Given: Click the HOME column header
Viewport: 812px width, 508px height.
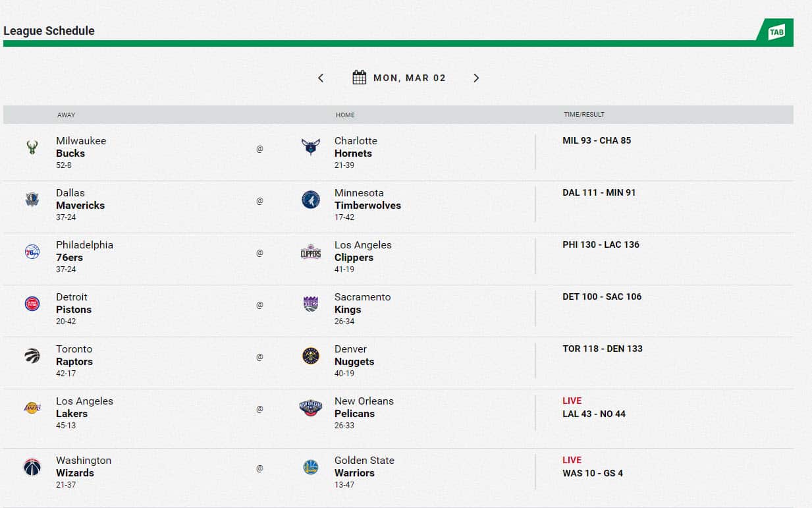Looking at the screenshot, I should pos(345,114).
